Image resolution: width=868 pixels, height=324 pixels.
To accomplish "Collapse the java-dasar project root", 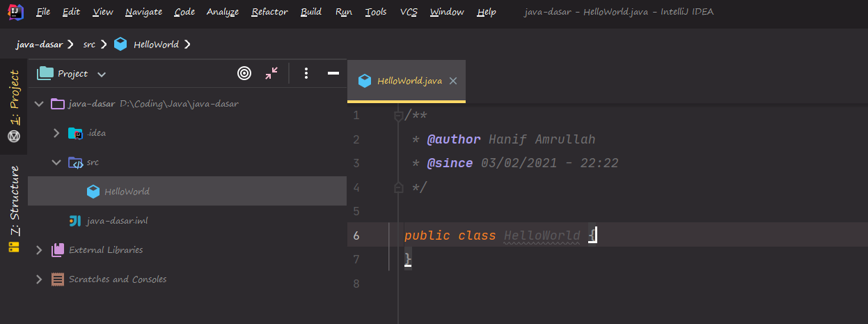I will [x=38, y=104].
